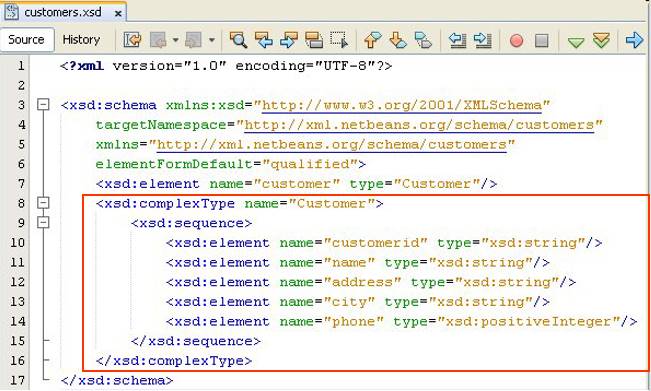Click closing /xsd:schema tag

pos(117,380)
